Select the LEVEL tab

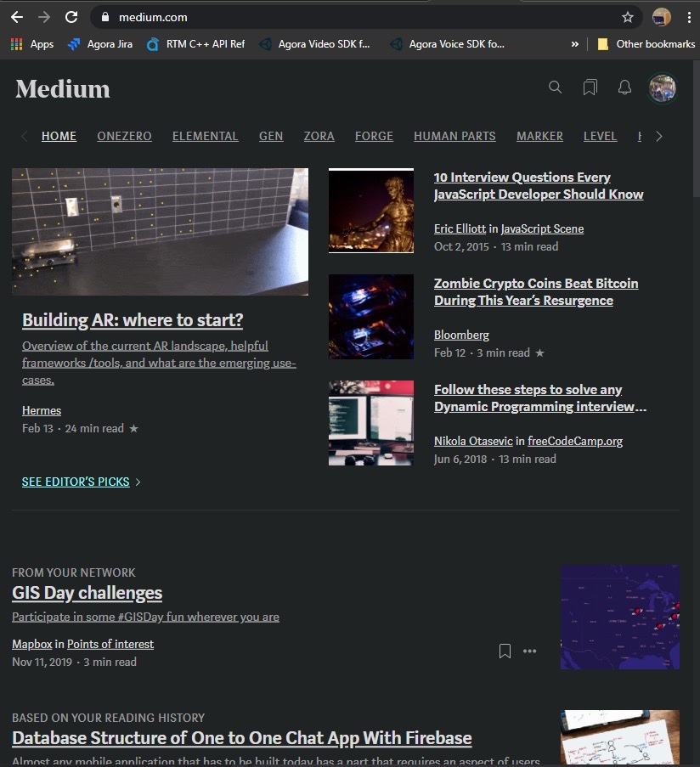click(600, 136)
